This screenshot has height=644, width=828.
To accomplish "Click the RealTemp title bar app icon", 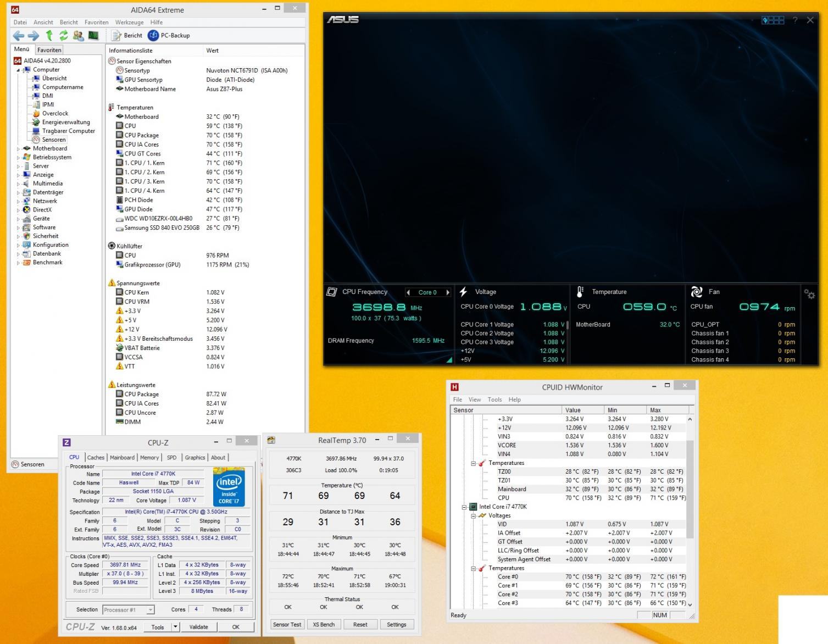I will (x=271, y=440).
